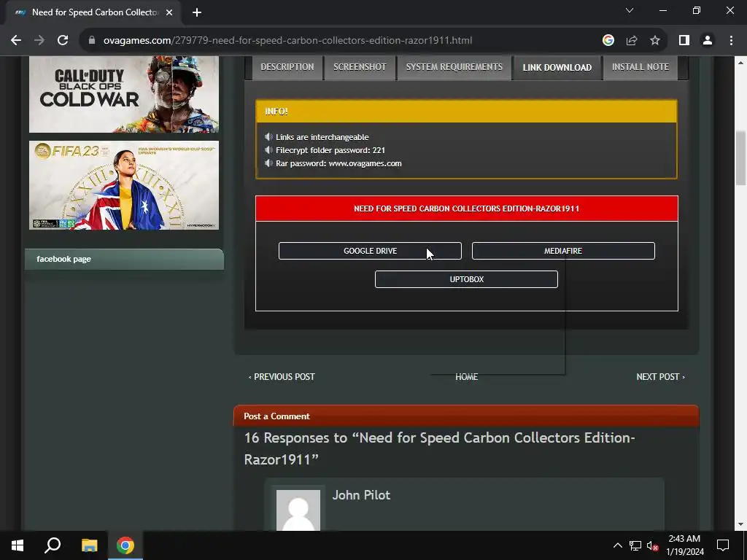This screenshot has width=747, height=560.
Task: Open the Google icon in the address bar
Action: click(608, 41)
